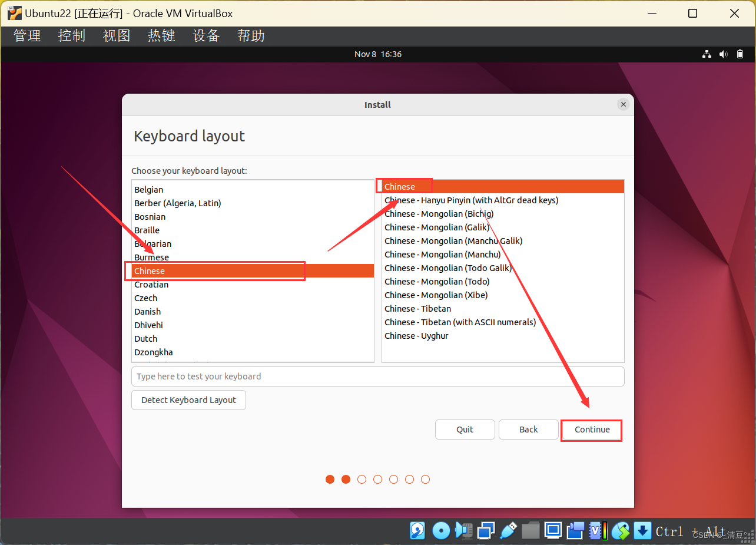Select Chinese in the left layout list
756x545 pixels.
pyautogui.click(x=253, y=271)
